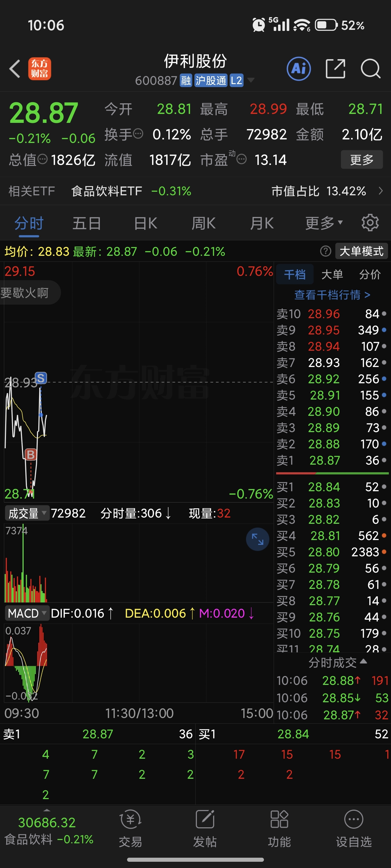Tap the 交易 yen icon
The width and height of the screenshot is (391, 868).
point(131,819)
